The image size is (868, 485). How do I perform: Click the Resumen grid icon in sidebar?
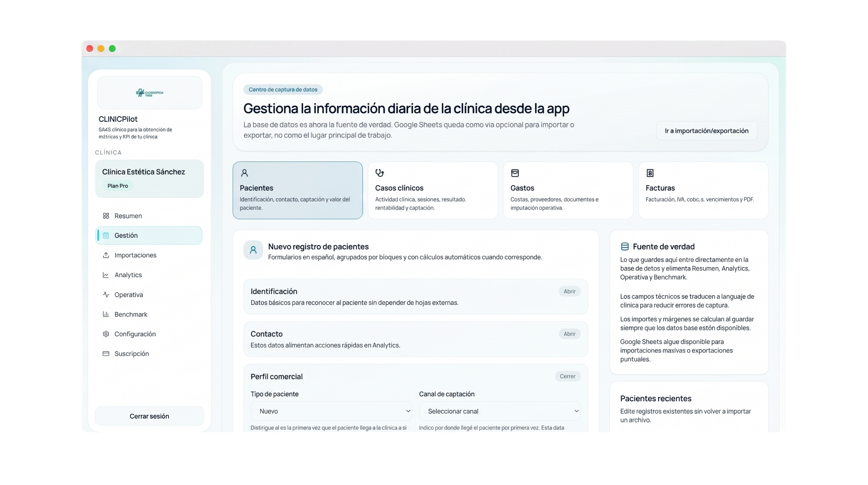(106, 216)
